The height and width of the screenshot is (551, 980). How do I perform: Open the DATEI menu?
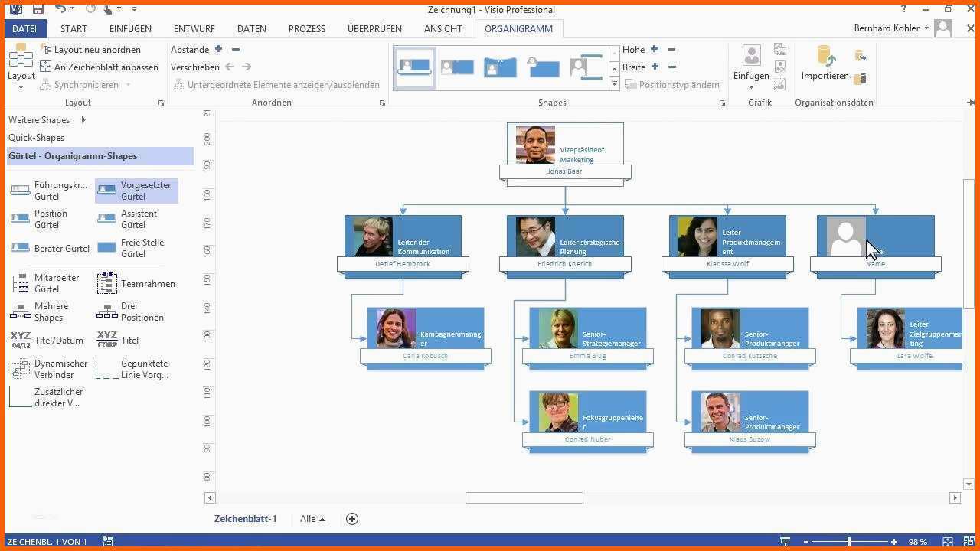[x=24, y=28]
